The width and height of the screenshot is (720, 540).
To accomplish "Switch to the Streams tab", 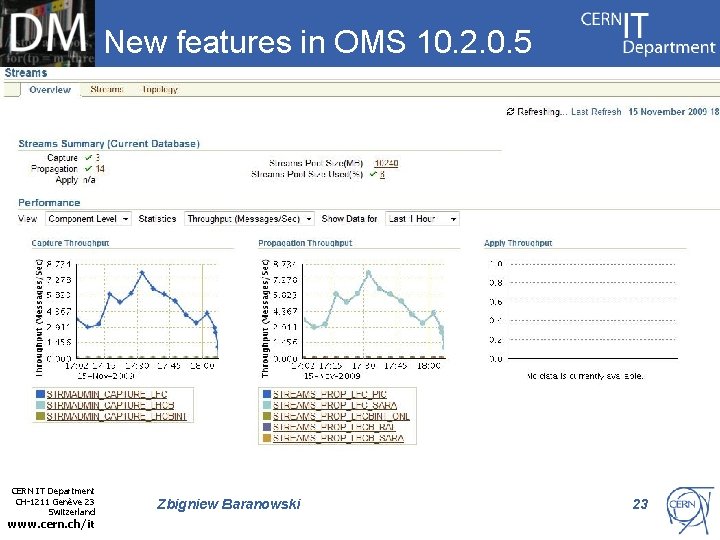I will click(107, 89).
